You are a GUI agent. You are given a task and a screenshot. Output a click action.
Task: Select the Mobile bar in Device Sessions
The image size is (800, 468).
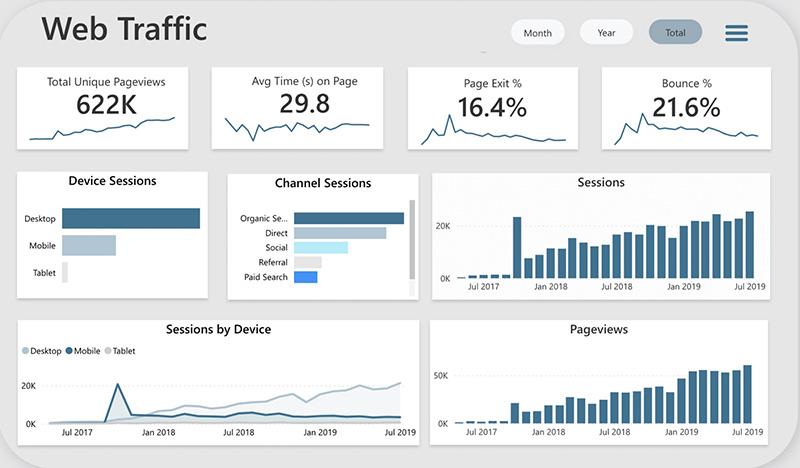pos(89,245)
